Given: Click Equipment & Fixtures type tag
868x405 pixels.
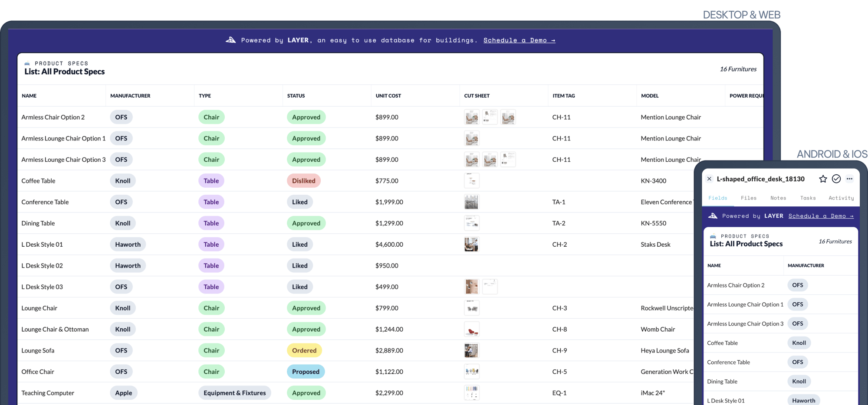Looking at the screenshot, I should tap(235, 393).
